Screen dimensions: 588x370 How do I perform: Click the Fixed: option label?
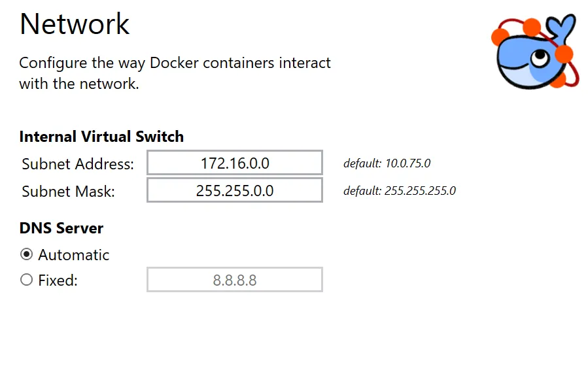(x=58, y=280)
